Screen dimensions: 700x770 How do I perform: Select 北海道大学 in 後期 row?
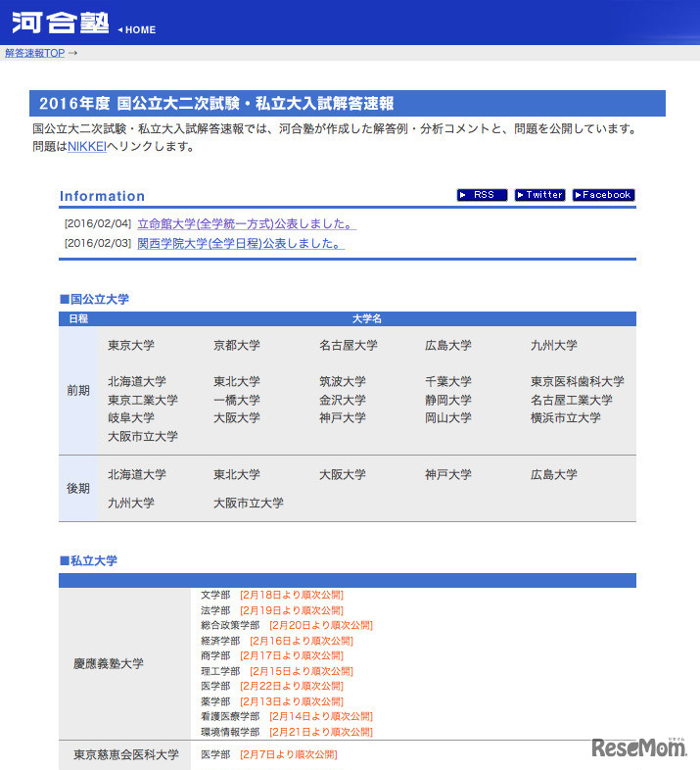click(x=137, y=474)
